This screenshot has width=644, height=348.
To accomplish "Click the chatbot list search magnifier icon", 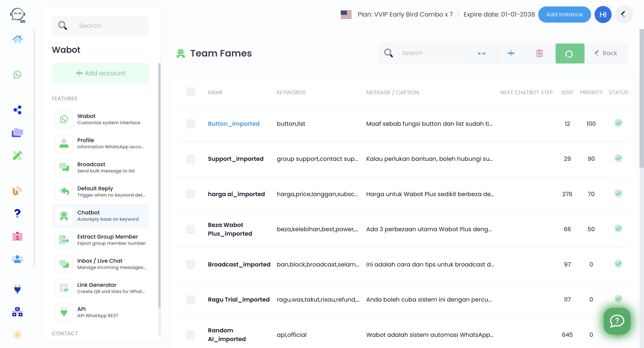I will point(388,53).
